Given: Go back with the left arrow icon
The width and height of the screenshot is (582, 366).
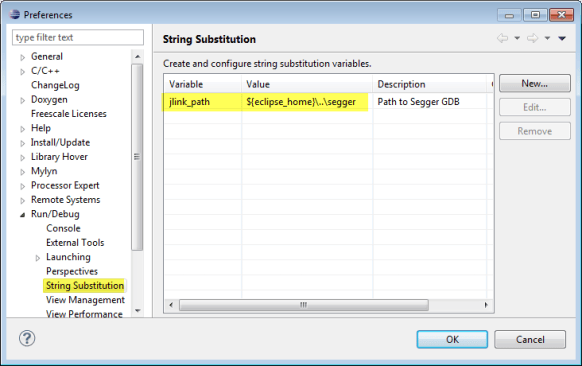Looking at the screenshot, I should coord(503,38).
